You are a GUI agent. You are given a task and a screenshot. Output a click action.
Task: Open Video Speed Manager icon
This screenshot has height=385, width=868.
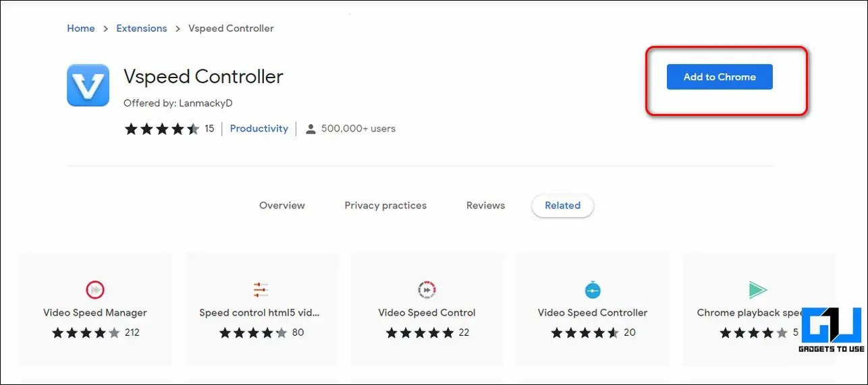tap(95, 290)
